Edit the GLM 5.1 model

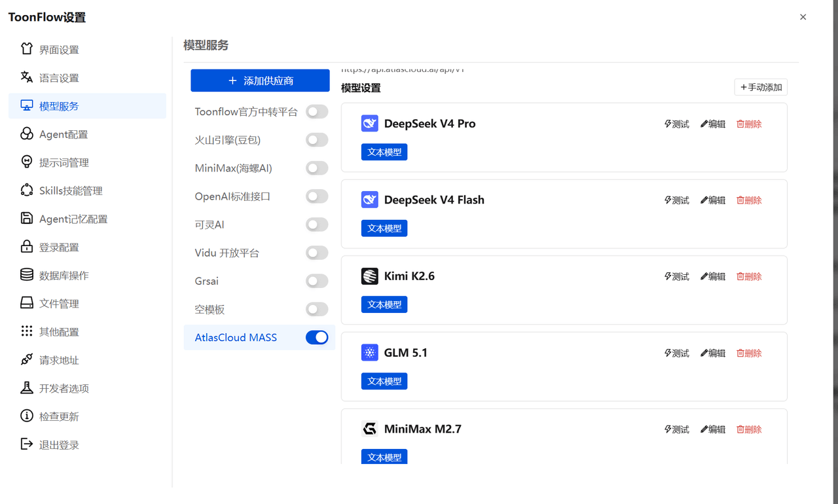(713, 353)
